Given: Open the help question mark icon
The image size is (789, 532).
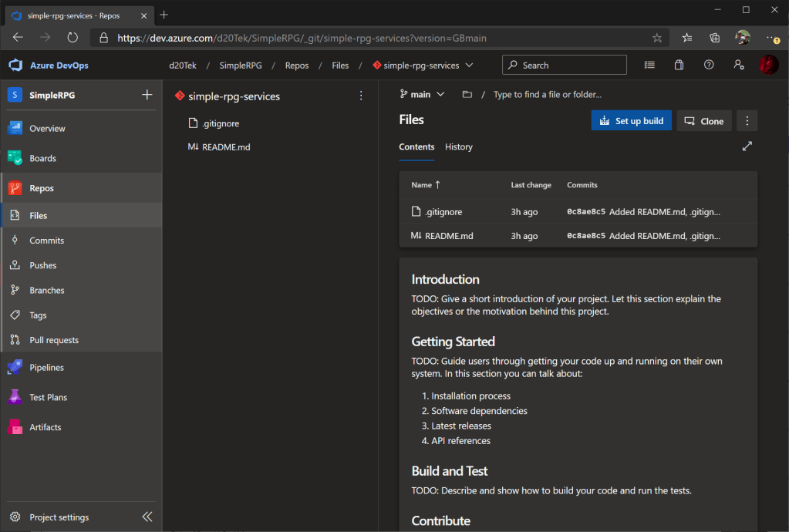Looking at the screenshot, I should pyautogui.click(x=709, y=66).
